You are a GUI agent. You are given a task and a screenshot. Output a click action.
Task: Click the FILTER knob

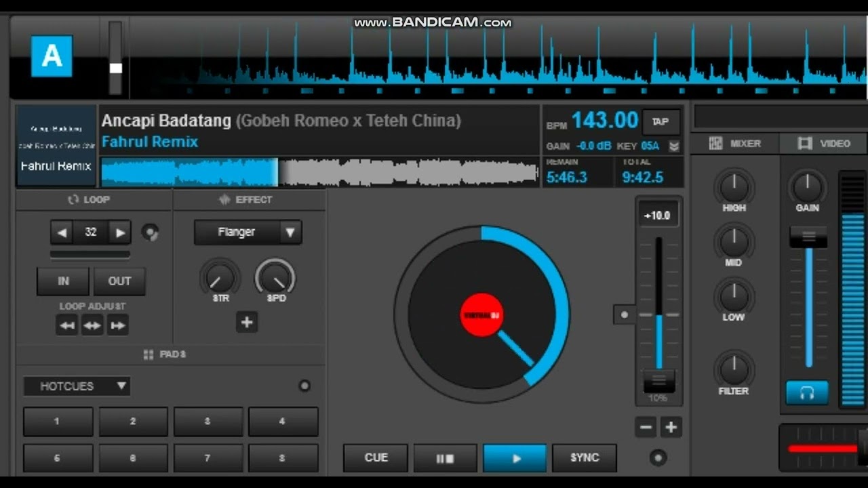click(734, 369)
